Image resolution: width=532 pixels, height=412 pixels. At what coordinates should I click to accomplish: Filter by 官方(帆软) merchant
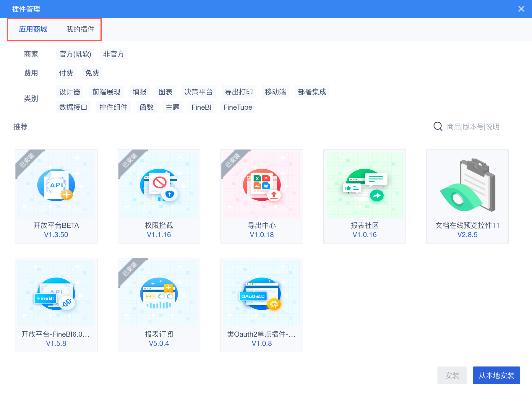pos(75,54)
